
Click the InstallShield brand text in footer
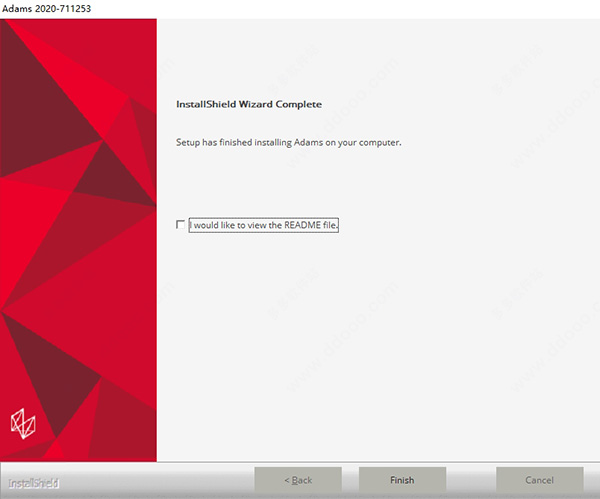pos(34,483)
